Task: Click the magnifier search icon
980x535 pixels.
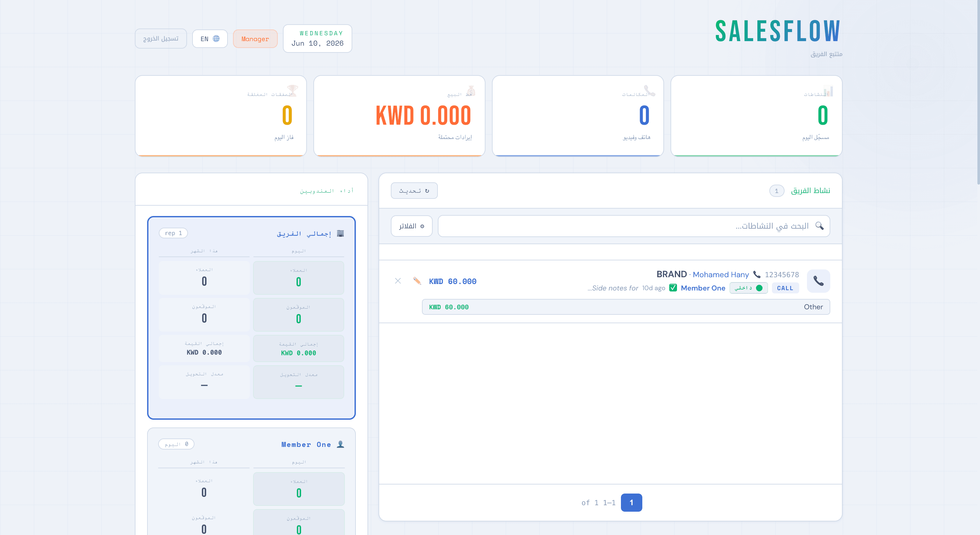Action: click(x=820, y=226)
